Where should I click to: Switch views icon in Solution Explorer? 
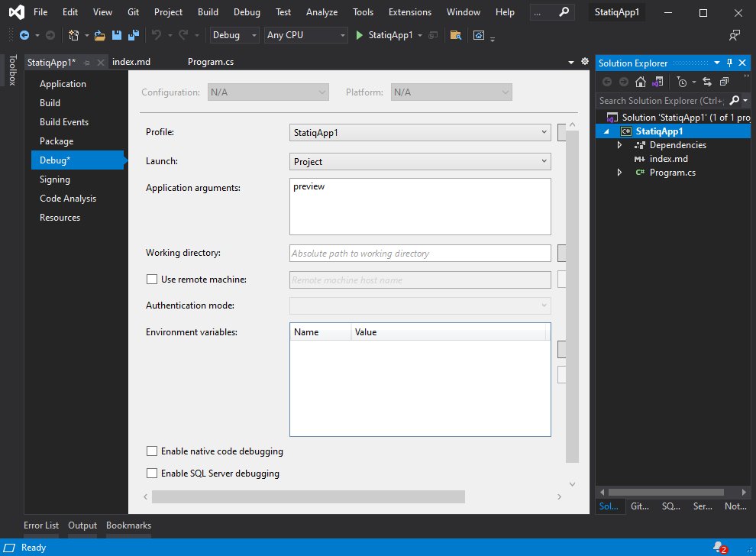point(657,82)
